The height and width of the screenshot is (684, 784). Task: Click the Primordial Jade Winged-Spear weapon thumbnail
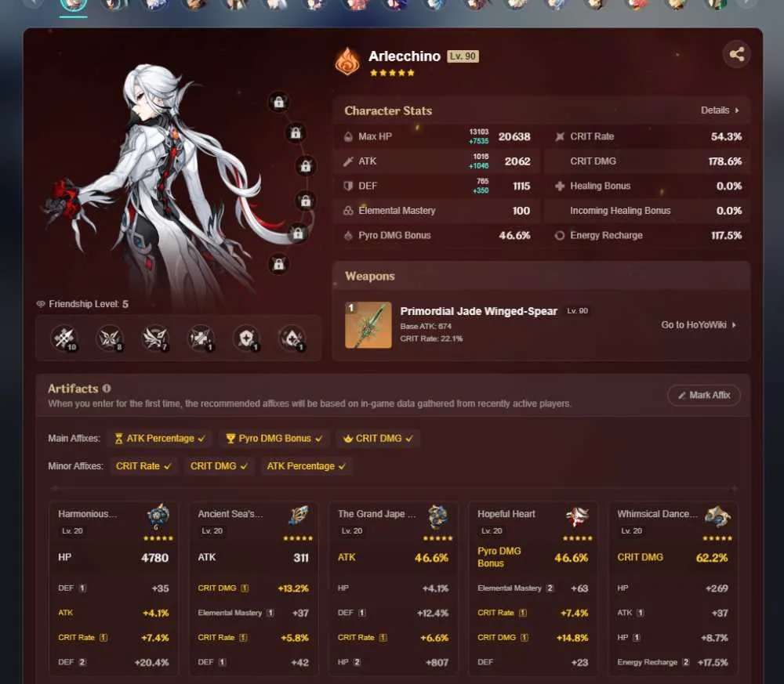pyautogui.click(x=368, y=324)
